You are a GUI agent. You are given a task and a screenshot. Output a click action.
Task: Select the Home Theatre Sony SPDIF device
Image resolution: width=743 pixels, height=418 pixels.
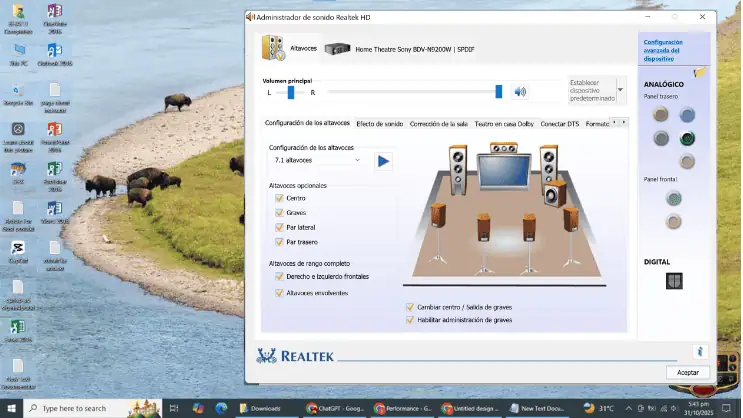pyautogui.click(x=399, y=49)
